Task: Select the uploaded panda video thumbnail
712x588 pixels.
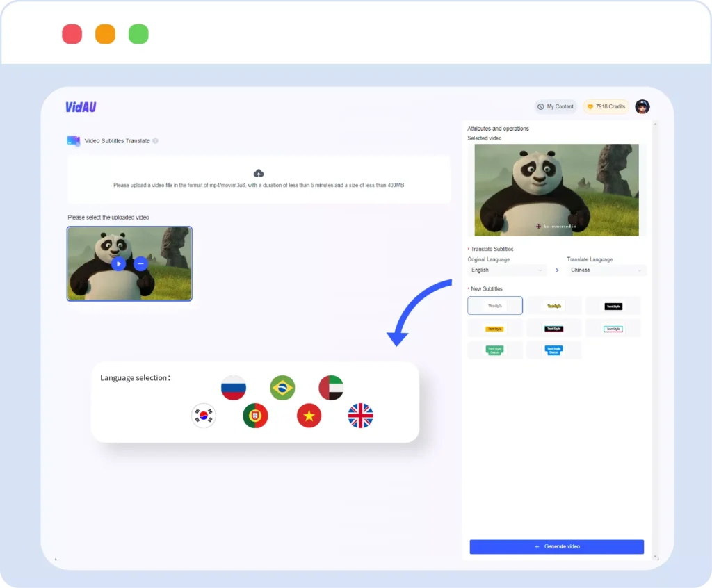Action: [x=129, y=263]
